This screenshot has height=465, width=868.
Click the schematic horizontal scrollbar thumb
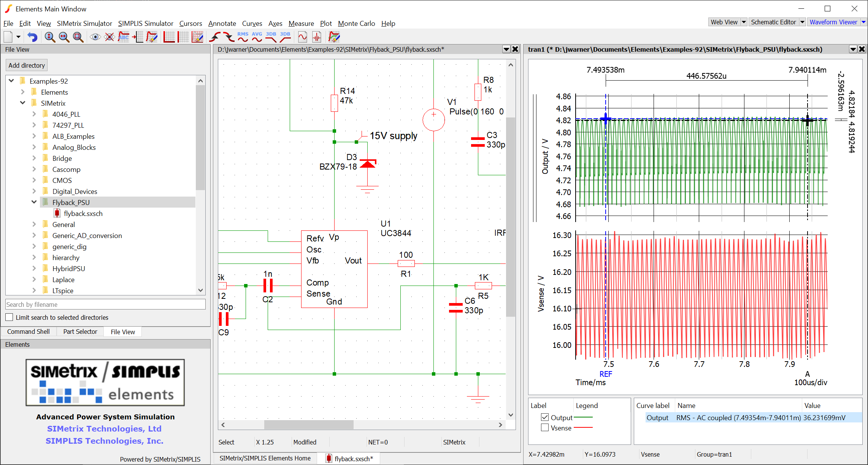pos(309,425)
